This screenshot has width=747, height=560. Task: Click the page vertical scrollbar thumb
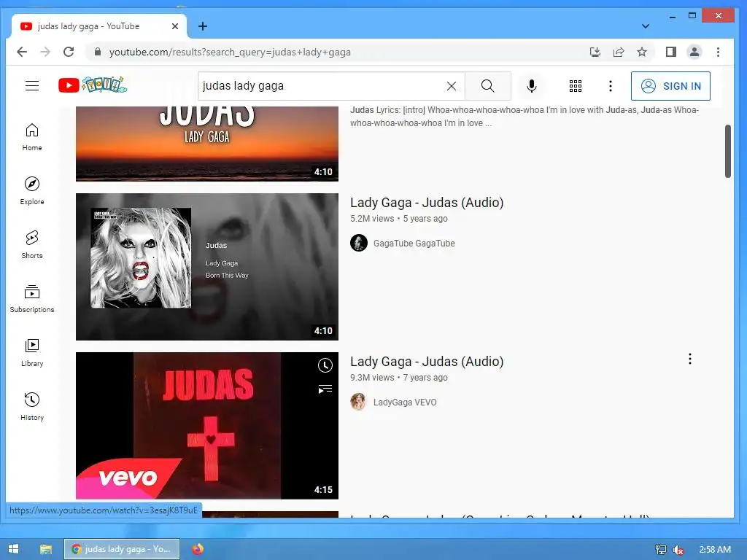[728, 152]
